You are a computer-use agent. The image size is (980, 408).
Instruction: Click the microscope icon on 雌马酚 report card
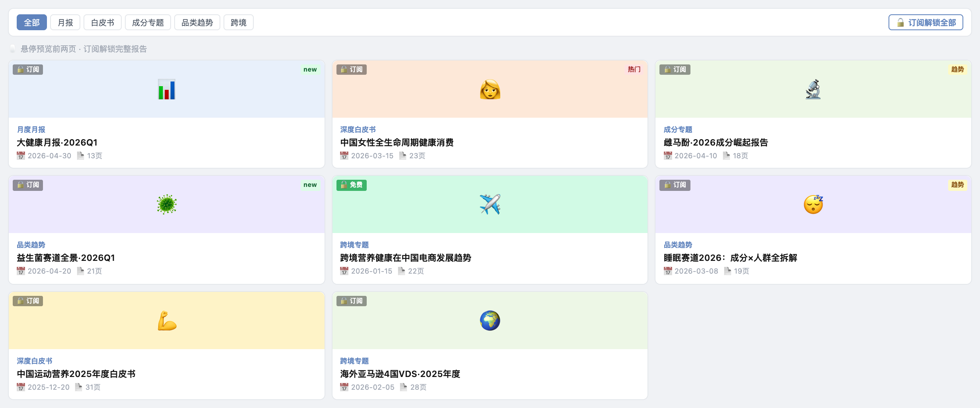[x=813, y=89]
